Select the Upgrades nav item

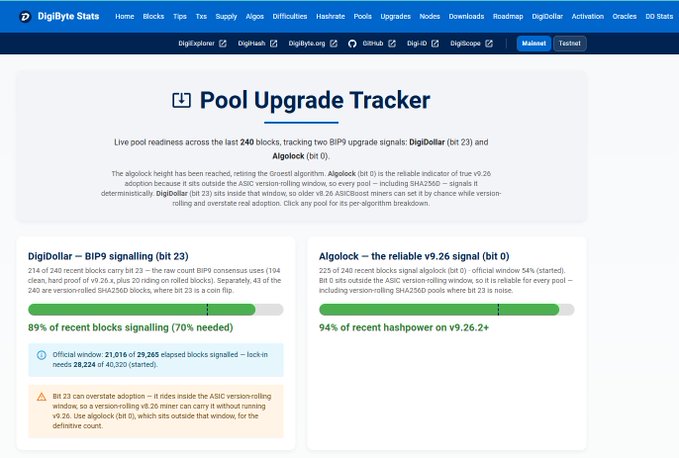[395, 16]
